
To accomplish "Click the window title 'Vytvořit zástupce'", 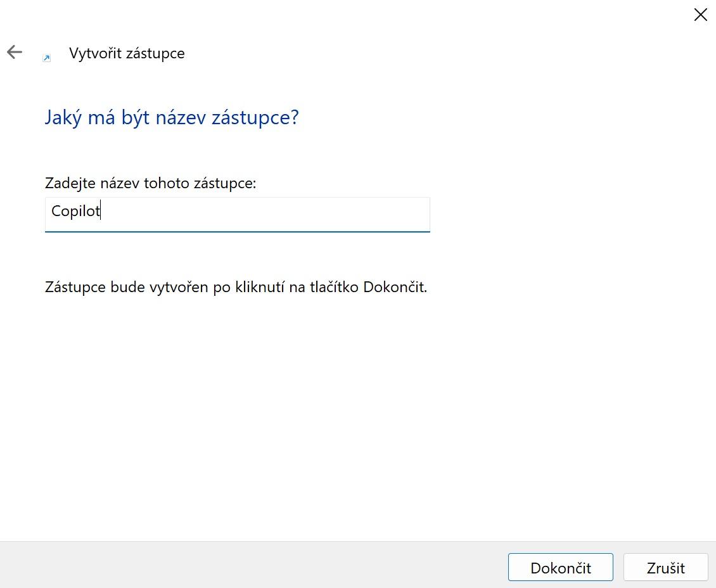I will (127, 53).
